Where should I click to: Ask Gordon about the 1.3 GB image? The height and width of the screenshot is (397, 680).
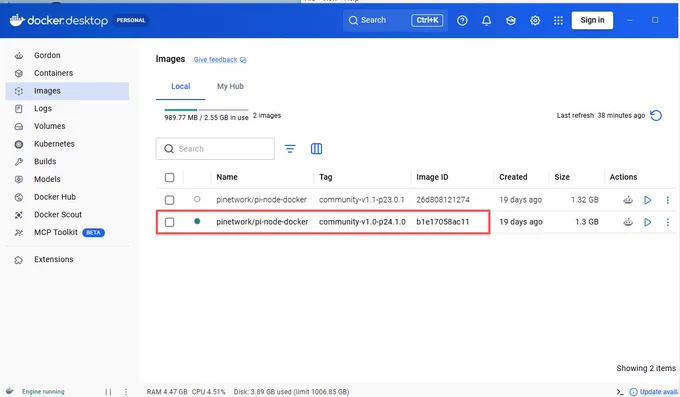(628, 222)
